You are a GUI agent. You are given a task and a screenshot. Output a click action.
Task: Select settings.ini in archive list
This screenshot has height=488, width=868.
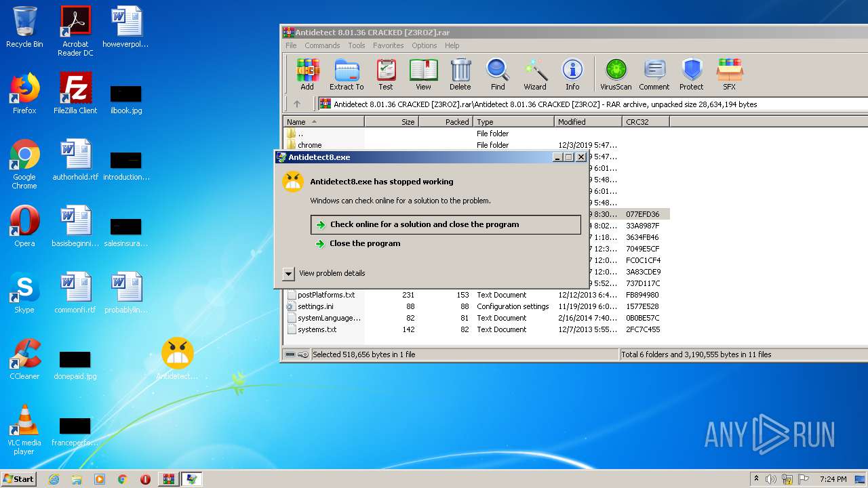pyautogui.click(x=477, y=306)
